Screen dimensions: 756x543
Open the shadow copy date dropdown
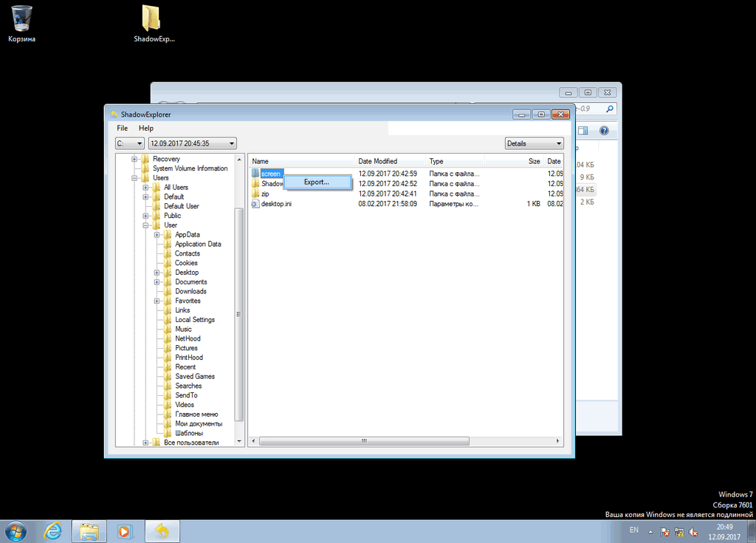pos(193,143)
